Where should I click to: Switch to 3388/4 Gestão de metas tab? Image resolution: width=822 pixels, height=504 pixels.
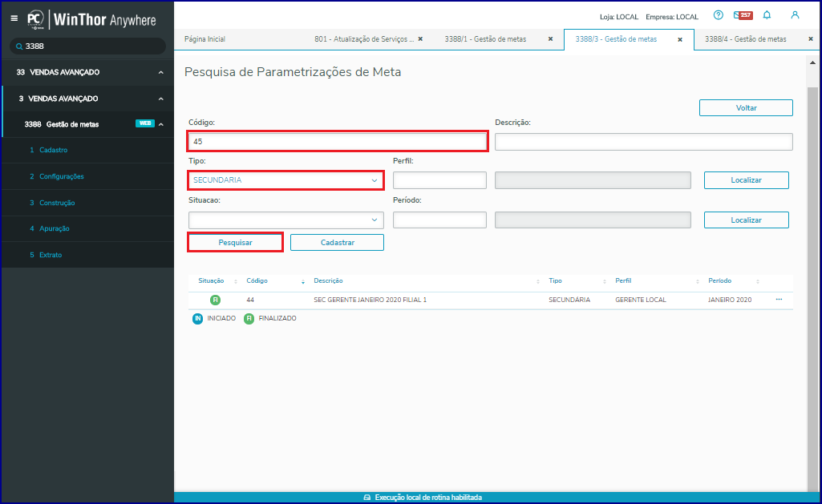tap(746, 39)
